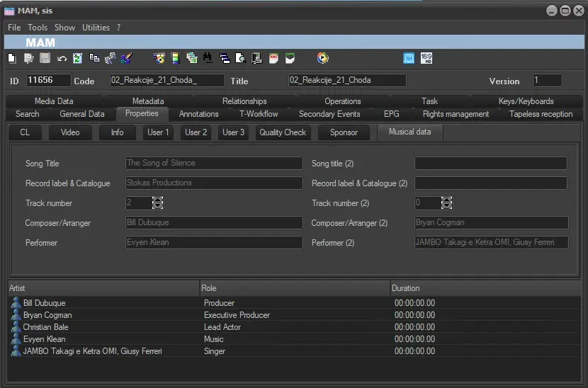Click the Version number field
Viewport: 588px width, 388px height.
(x=547, y=81)
